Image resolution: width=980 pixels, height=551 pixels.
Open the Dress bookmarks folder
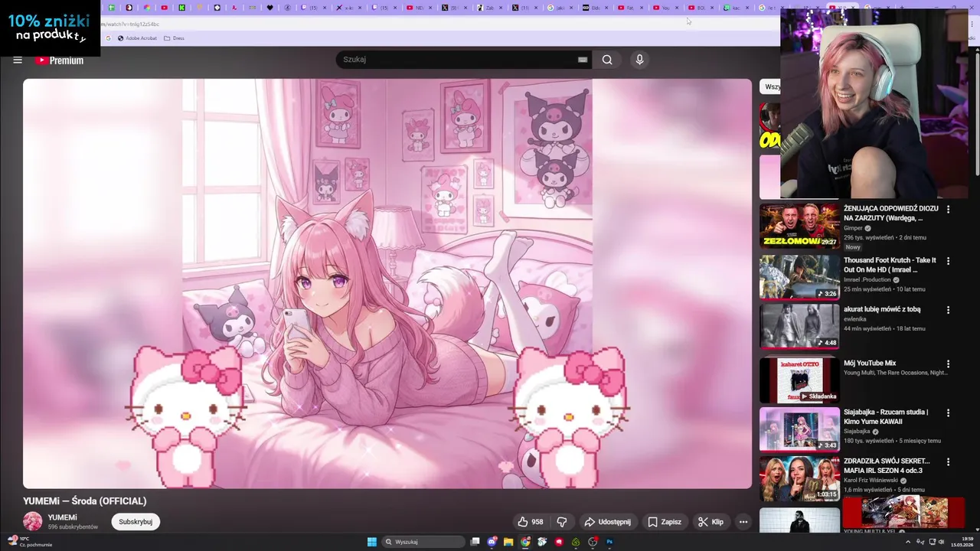tap(174, 37)
